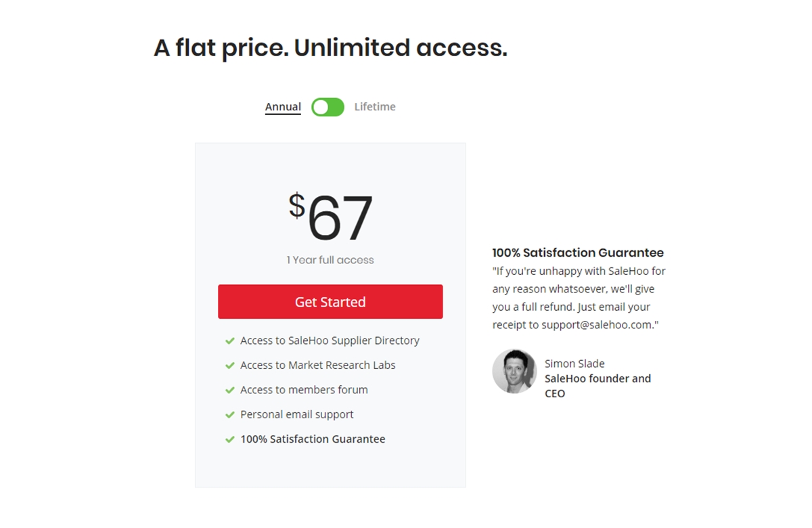Screen dimensions: 812x528
Task: Click checkmark beside SaleHoo Supplier Directory
Action: (x=230, y=340)
